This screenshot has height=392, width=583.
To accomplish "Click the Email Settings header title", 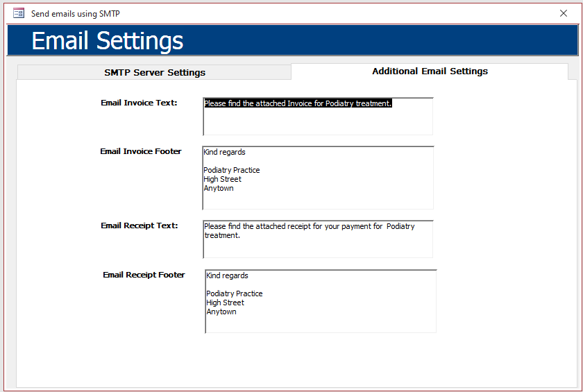I will coord(108,41).
